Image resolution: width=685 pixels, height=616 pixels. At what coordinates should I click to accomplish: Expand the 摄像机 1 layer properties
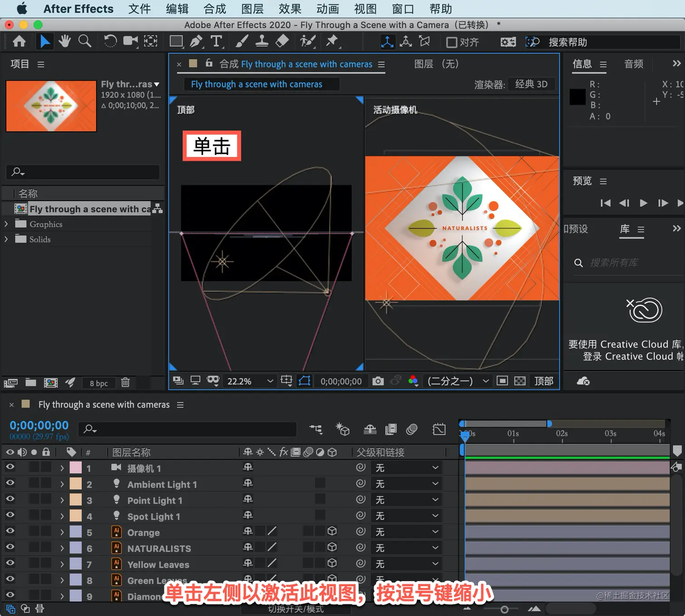(x=62, y=468)
